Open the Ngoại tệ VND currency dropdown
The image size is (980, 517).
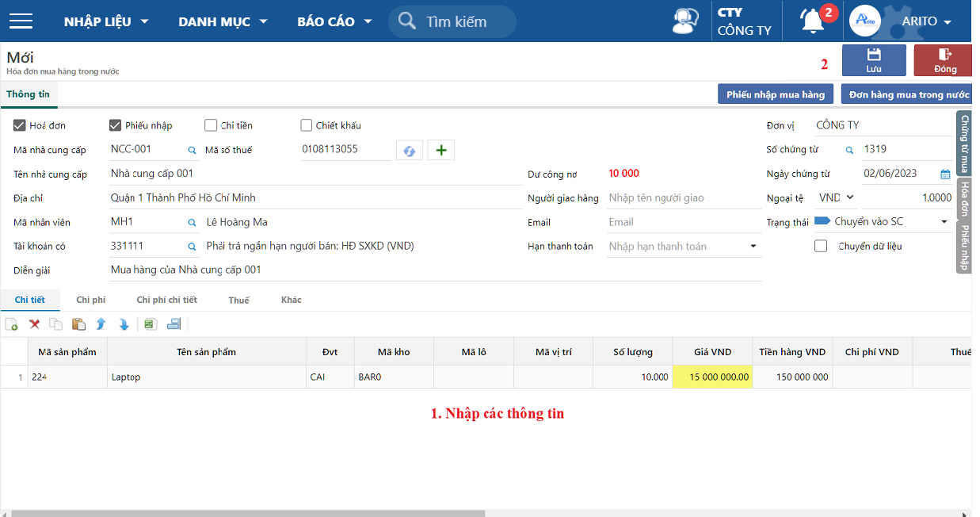coord(837,197)
